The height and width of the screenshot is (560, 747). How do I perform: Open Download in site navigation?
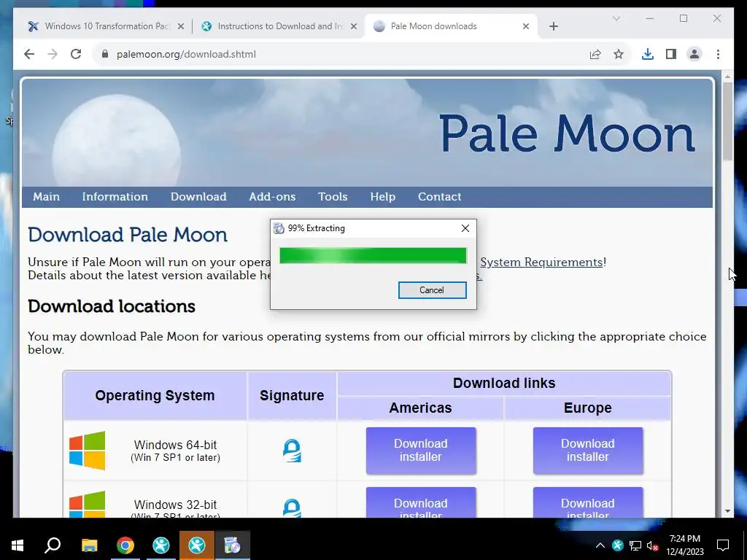point(198,197)
